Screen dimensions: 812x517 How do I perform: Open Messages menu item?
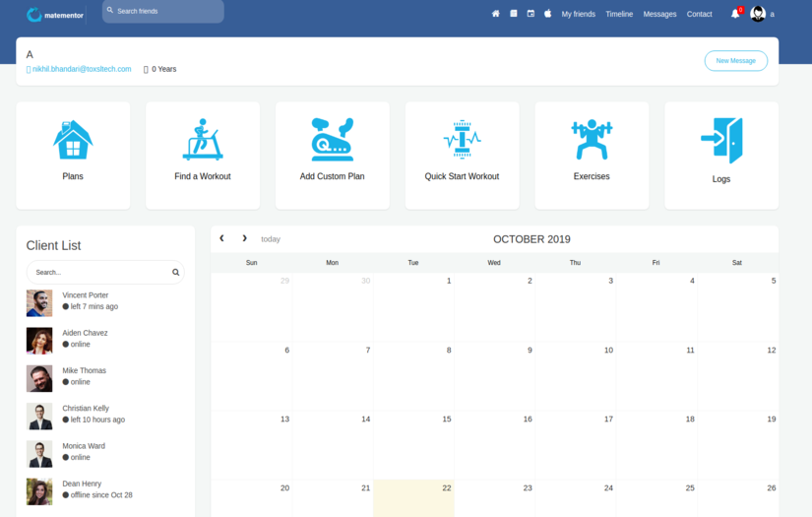click(x=659, y=14)
